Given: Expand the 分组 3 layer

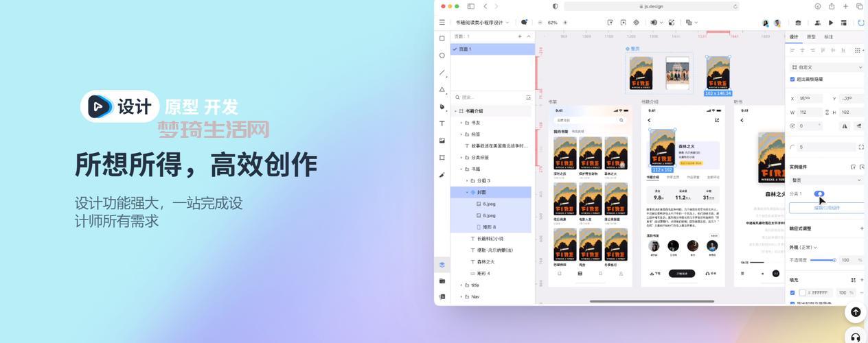Looking at the screenshot, I should 467,180.
